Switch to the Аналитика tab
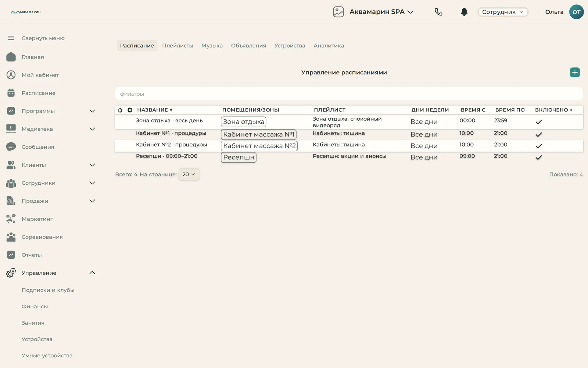588x368 pixels. 329,46
